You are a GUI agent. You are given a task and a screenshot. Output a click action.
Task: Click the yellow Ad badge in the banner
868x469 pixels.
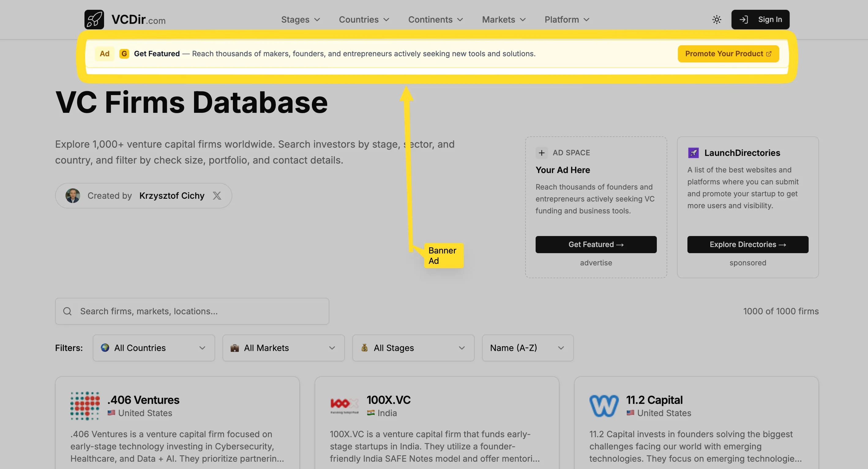point(105,54)
